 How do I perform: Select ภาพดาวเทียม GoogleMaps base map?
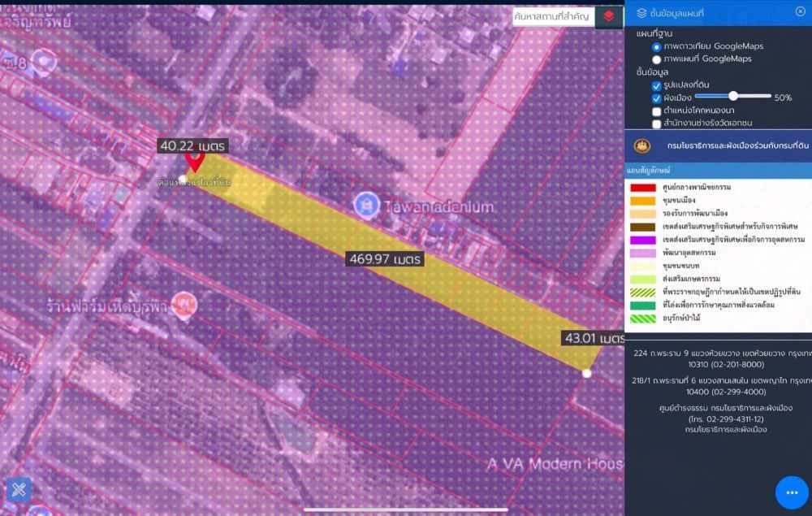[656, 46]
